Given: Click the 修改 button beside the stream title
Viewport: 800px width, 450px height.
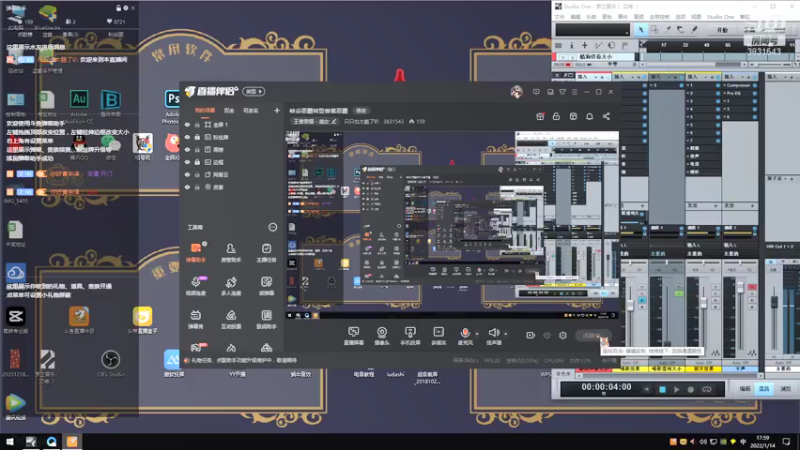Looking at the screenshot, I should tap(361, 111).
